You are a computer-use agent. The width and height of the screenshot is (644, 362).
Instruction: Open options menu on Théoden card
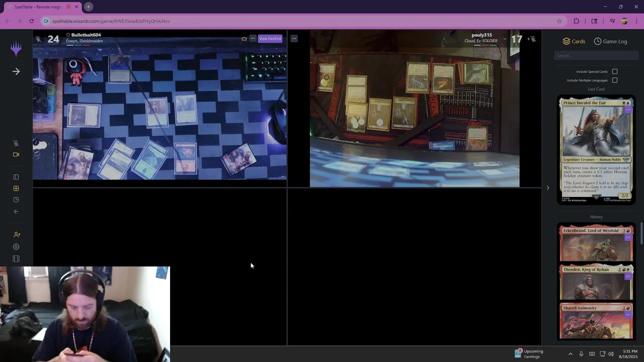[628, 276]
